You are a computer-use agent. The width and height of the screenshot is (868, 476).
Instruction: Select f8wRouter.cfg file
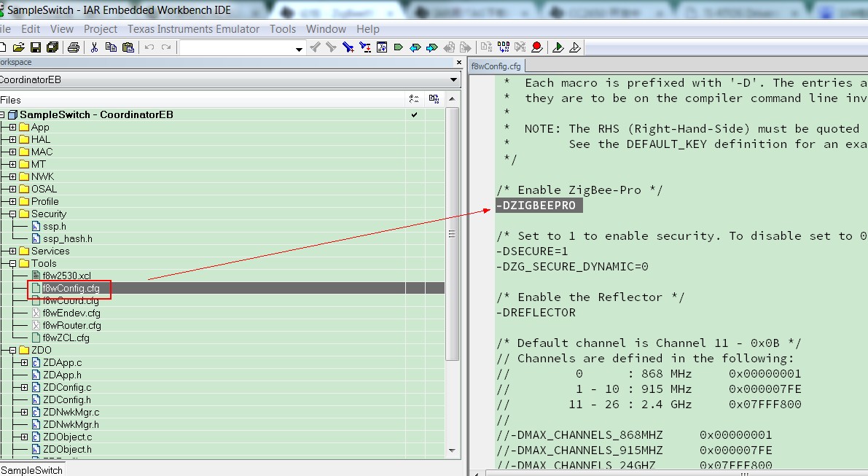click(72, 325)
